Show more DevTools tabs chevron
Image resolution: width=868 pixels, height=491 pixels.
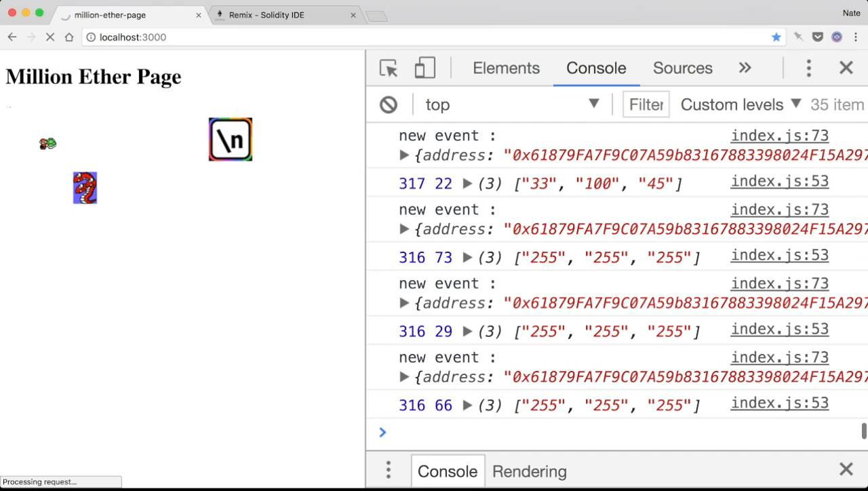pyautogui.click(x=745, y=68)
